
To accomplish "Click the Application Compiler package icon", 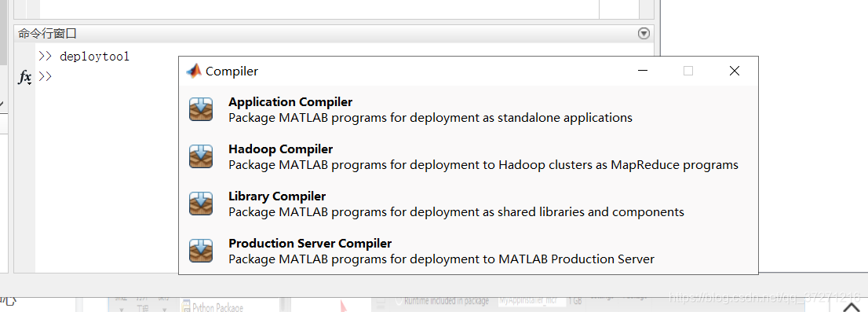I will (x=200, y=109).
